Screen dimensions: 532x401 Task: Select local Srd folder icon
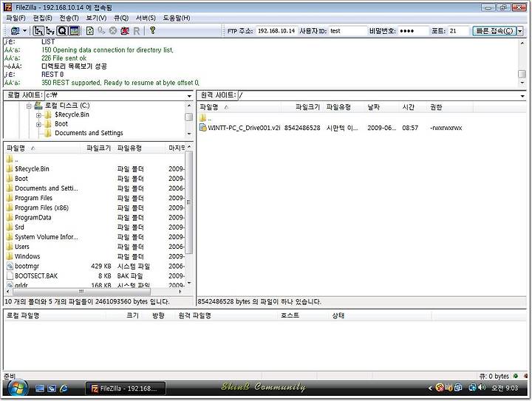(x=10, y=227)
